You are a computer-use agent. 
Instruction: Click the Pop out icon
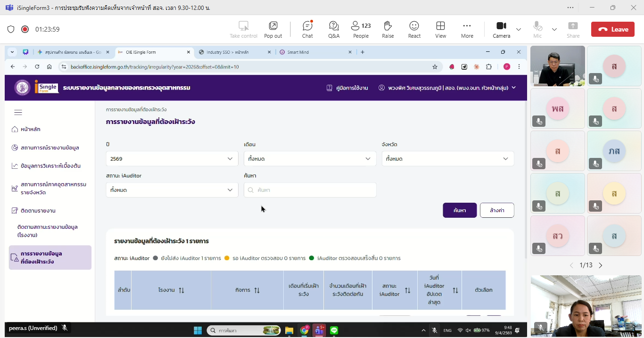click(273, 29)
